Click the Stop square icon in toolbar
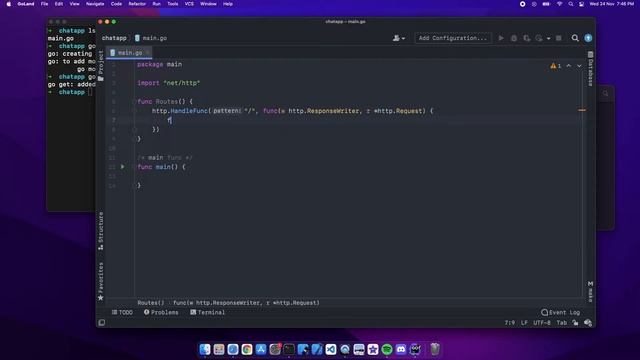 (558, 38)
